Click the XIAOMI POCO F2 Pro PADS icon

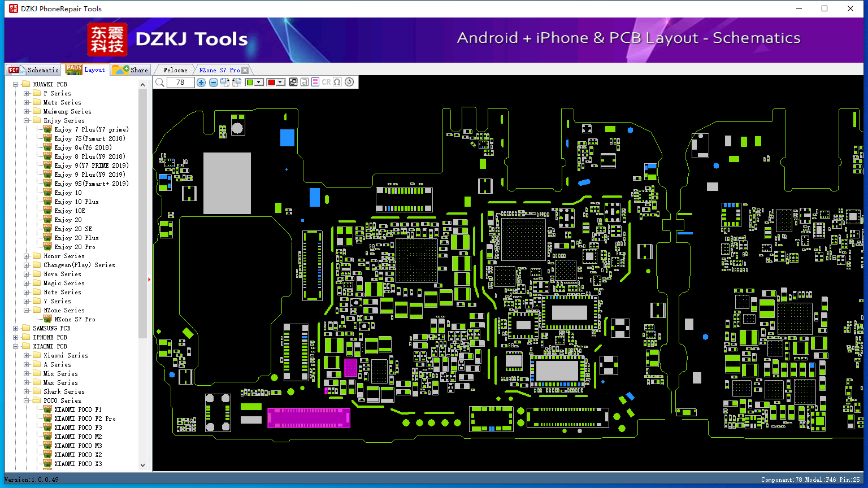[47, 419]
